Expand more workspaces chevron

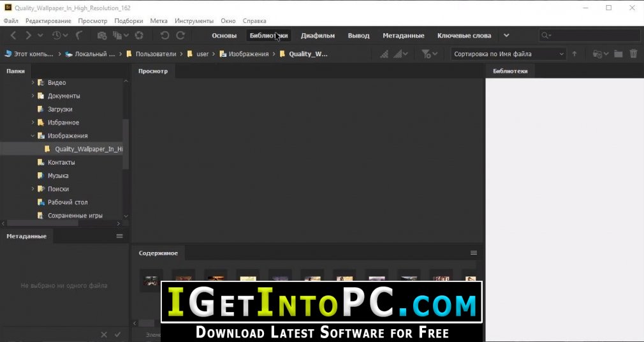[x=506, y=35]
